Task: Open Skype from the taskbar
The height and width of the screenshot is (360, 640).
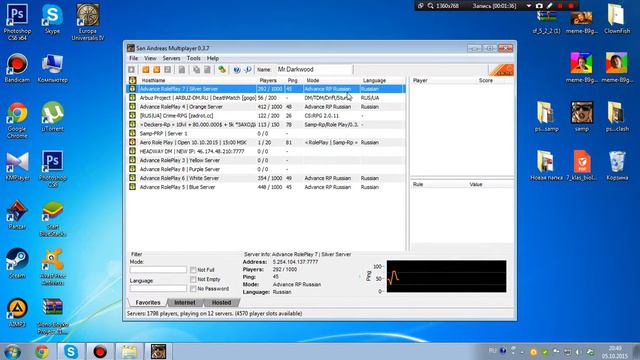Action: click(x=71, y=351)
